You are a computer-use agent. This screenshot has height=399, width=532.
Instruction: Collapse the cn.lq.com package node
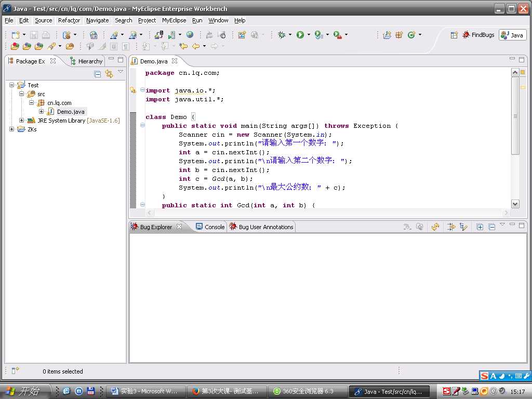pos(32,102)
